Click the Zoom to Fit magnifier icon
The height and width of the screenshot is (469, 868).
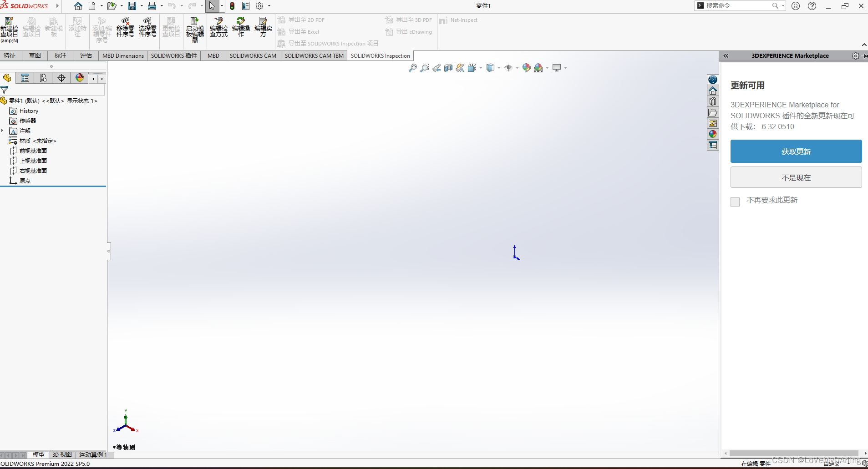(413, 68)
